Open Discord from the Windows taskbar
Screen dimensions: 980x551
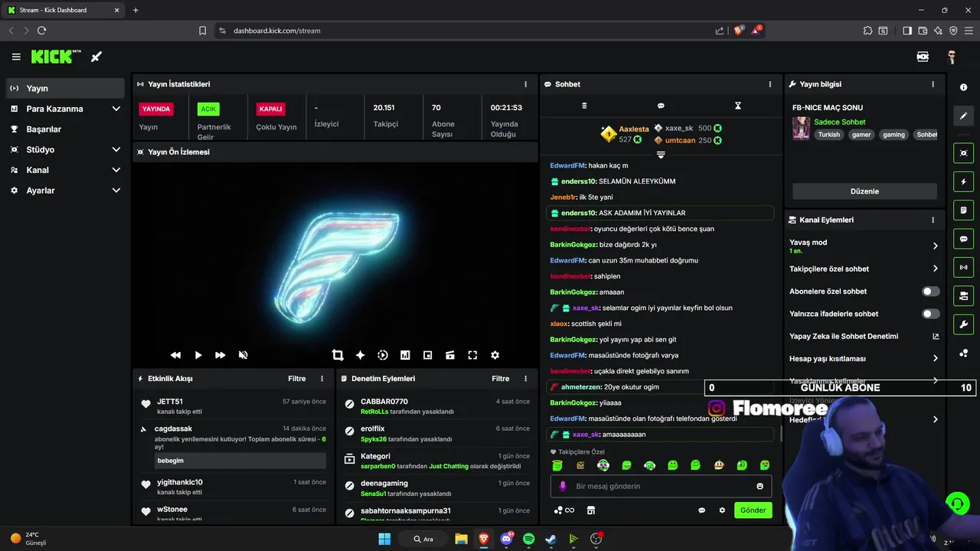506,539
